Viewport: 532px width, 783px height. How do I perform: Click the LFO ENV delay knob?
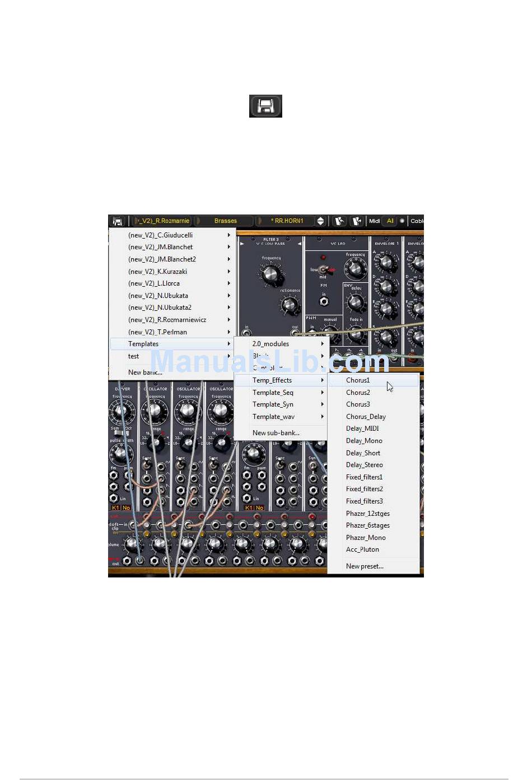point(356,302)
